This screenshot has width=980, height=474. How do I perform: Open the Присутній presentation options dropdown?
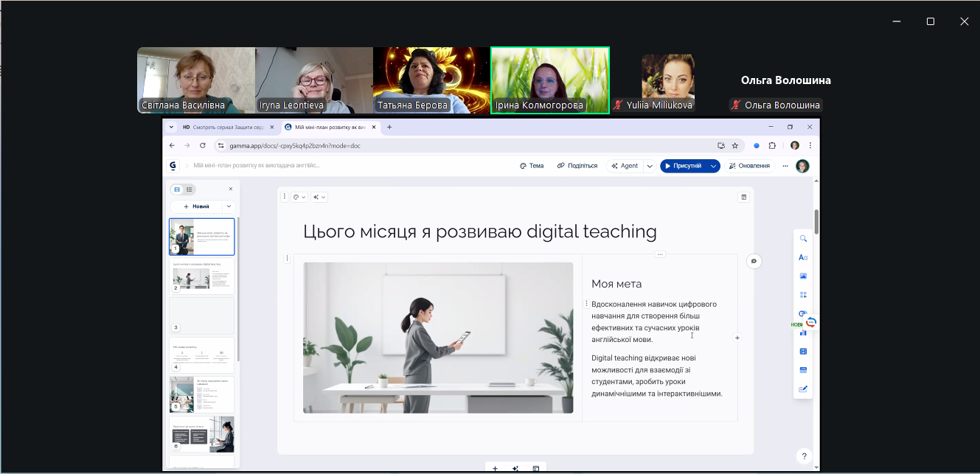(x=713, y=166)
